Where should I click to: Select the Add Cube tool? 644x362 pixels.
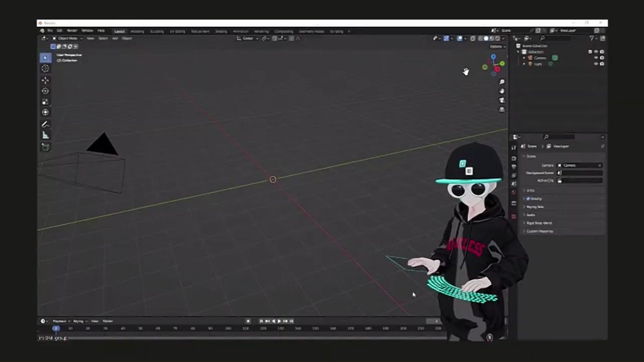click(46, 147)
